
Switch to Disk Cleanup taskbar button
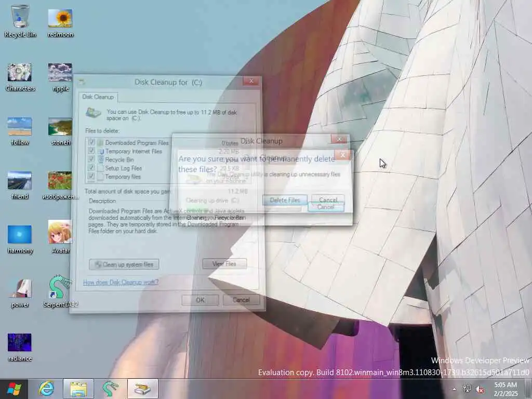(143, 389)
